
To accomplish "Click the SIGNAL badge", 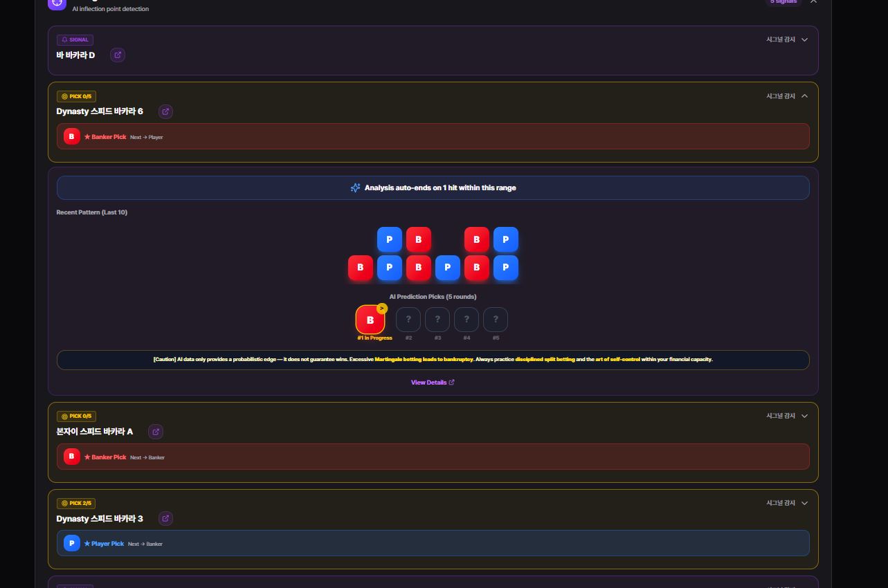I will click(x=75, y=39).
